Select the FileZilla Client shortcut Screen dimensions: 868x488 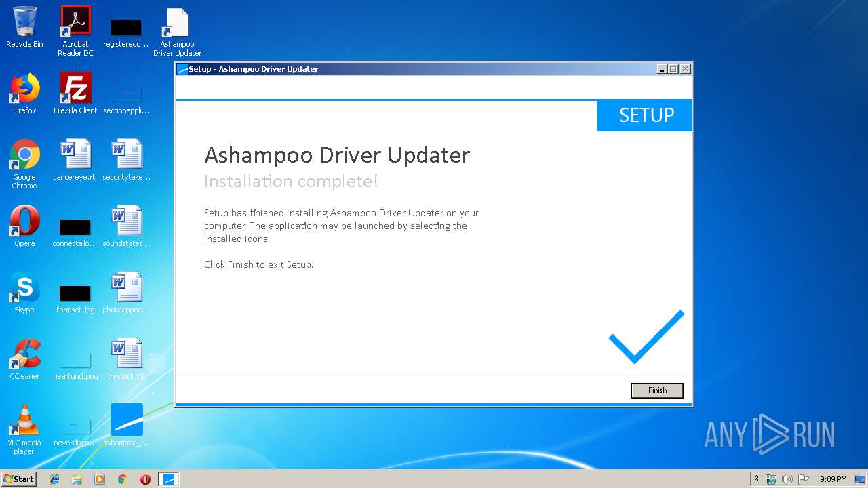[x=75, y=94]
